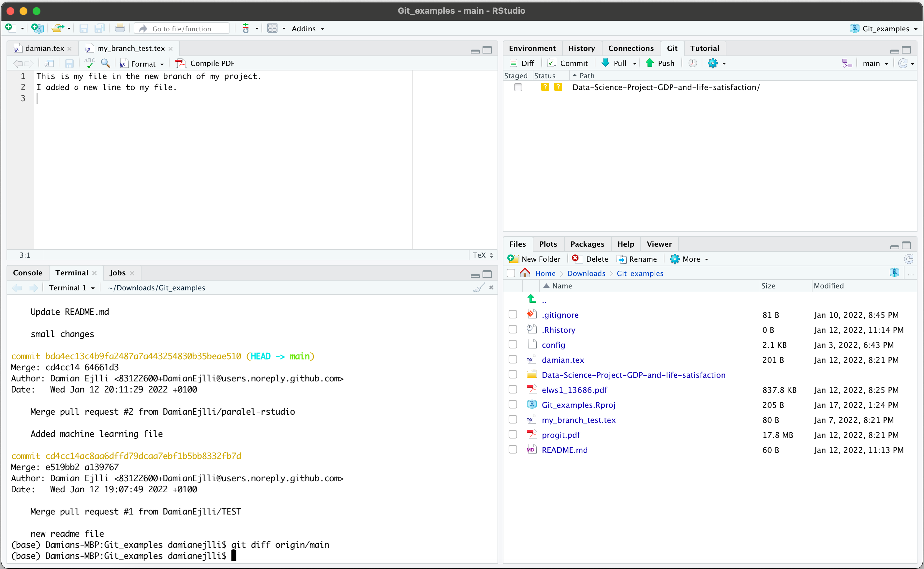Stage the Data-Science-Project folder checkbox
This screenshot has width=924, height=569.
point(518,87)
